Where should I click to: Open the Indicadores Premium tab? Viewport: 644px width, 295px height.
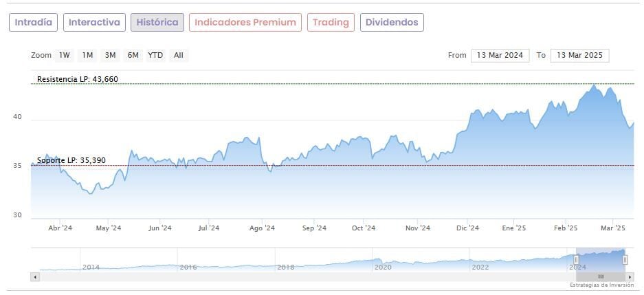pos(245,23)
